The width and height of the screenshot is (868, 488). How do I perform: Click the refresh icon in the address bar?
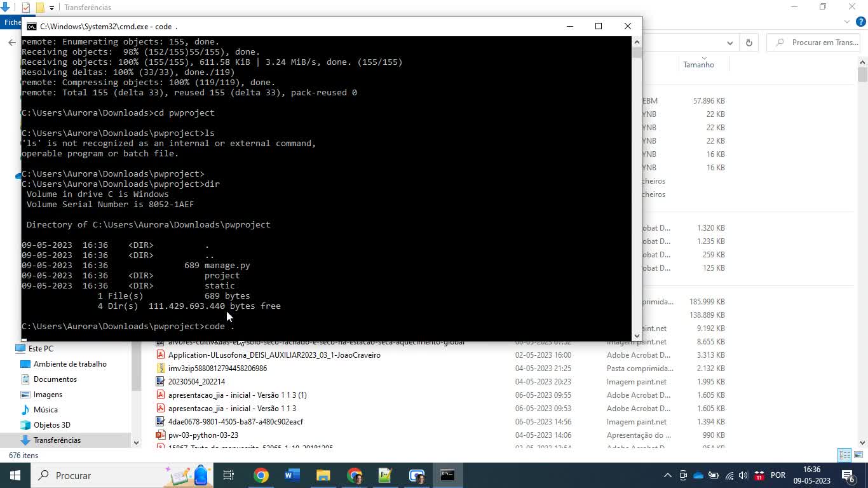point(749,43)
